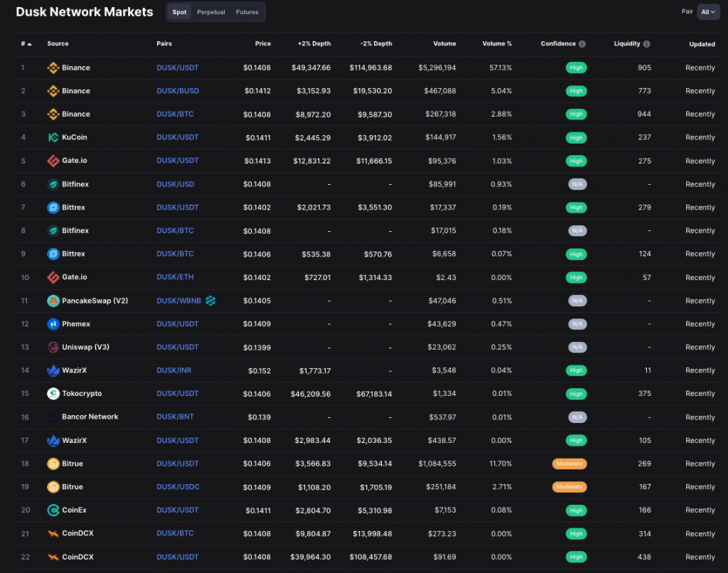Open the DUSK/ETH pair link
Image resolution: width=728 pixels, height=573 pixels.
click(x=175, y=277)
